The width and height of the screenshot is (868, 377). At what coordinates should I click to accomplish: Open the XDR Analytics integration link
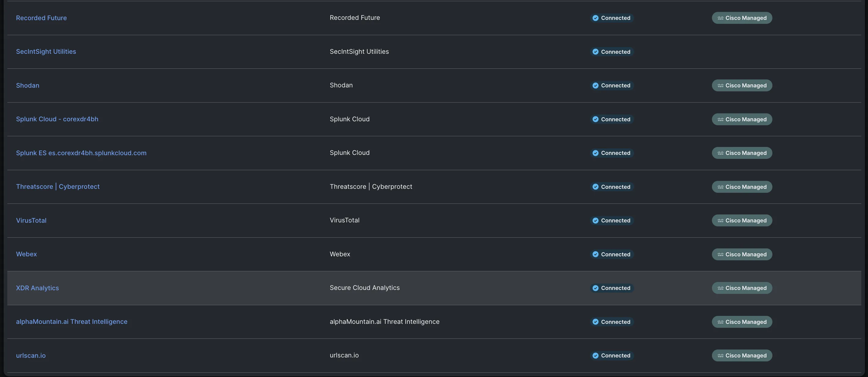[37, 288]
